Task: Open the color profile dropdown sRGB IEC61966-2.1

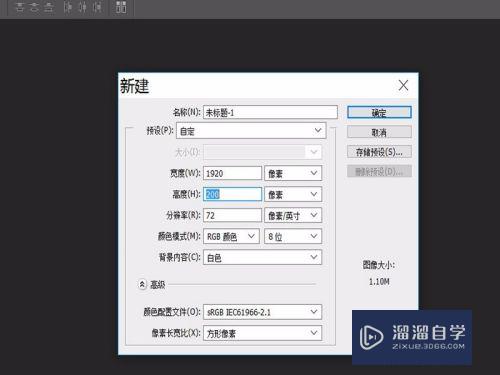Action: [262, 312]
